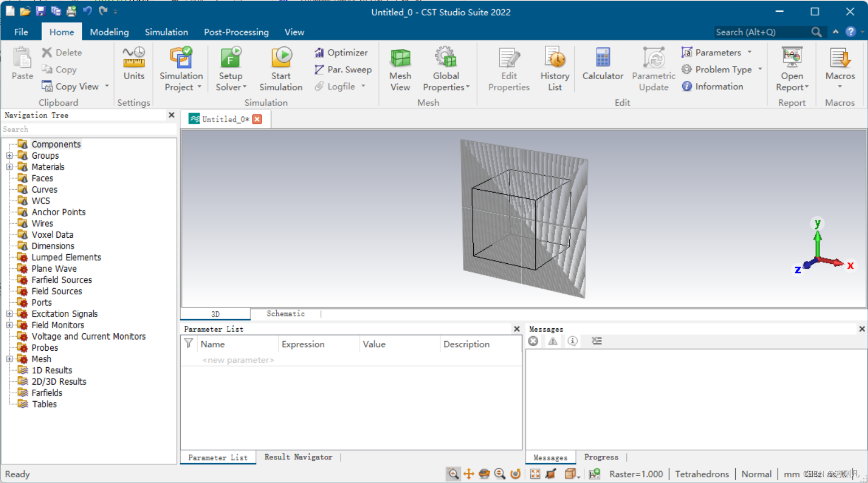
Task: Open the Copy View dropdown arrow
Action: (x=107, y=86)
